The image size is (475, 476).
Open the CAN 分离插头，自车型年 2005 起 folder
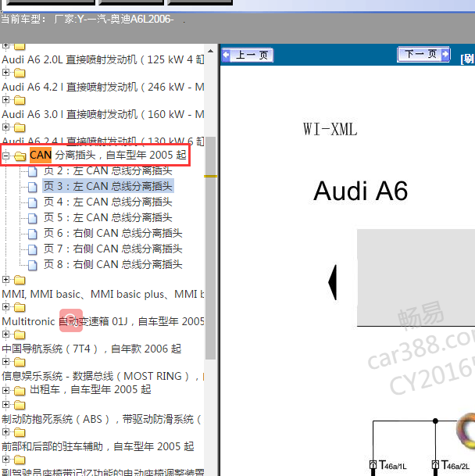point(108,155)
